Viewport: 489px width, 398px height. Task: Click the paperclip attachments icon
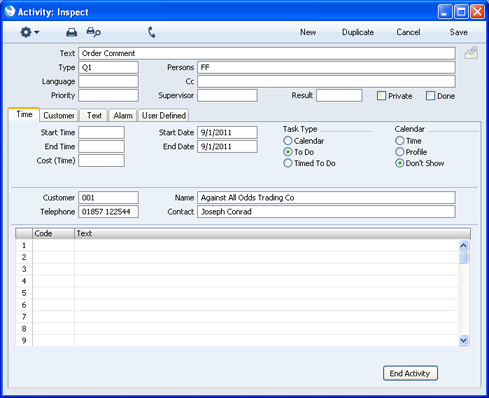click(471, 53)
